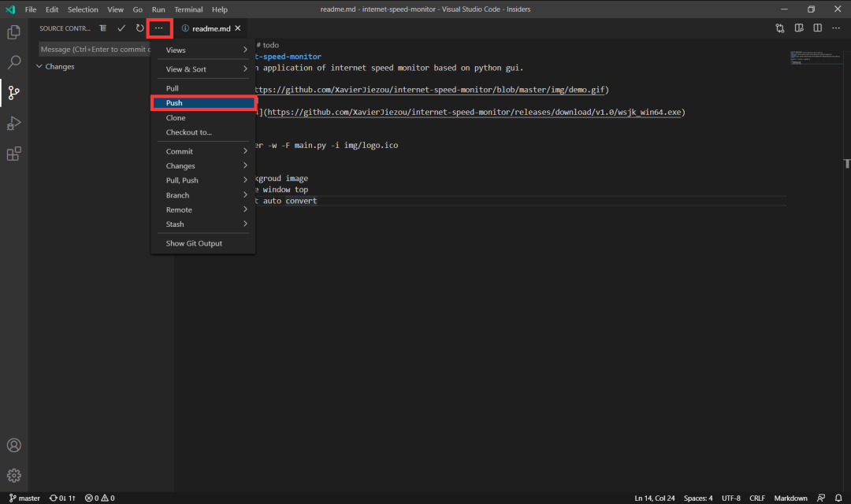
Task: Click the commit checkmark icon
Action: tap(121, 28)
